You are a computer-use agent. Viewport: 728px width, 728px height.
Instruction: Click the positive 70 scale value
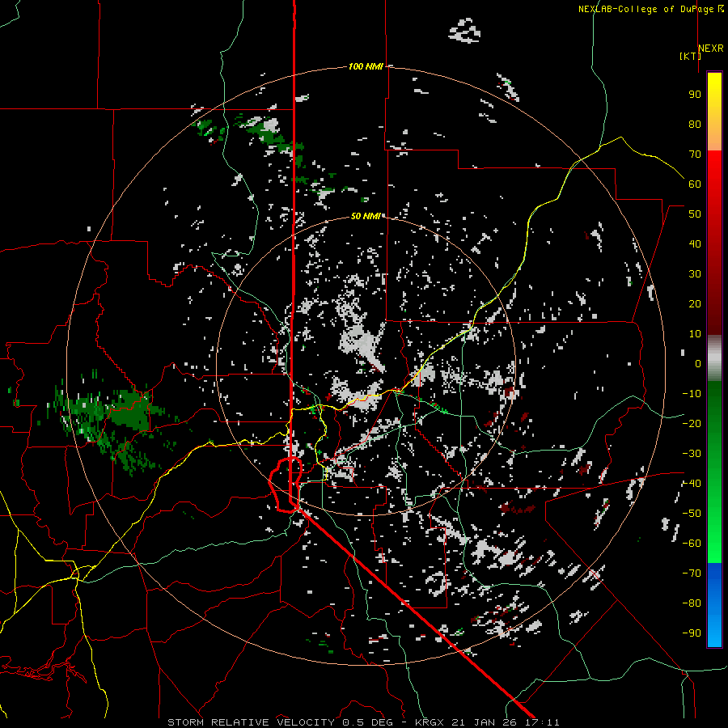[695, 154]
